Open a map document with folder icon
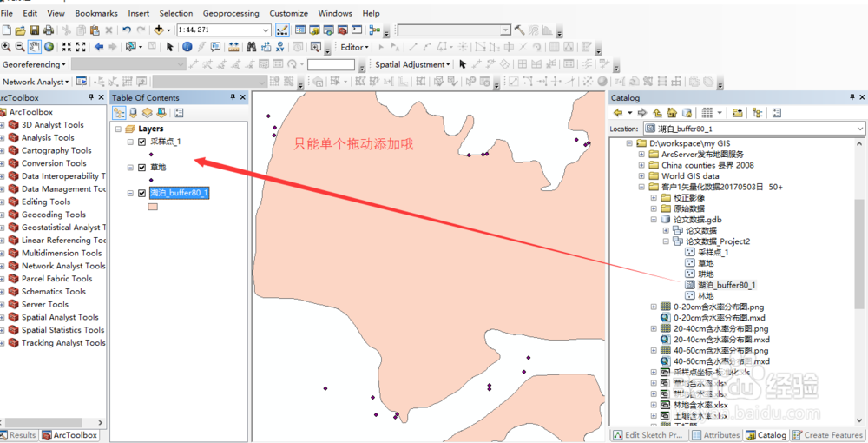The height and width of the screenshot is (443, 868). (x=21, y=30)
